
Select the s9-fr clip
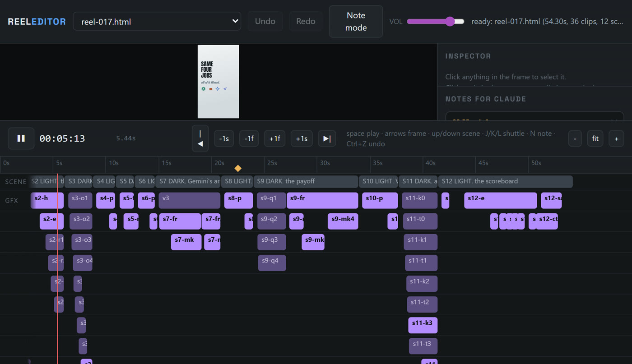[x=322, y=201]
